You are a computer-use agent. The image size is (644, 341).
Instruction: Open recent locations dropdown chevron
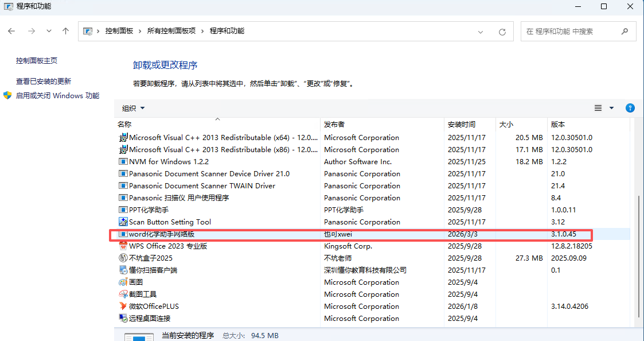49,31
